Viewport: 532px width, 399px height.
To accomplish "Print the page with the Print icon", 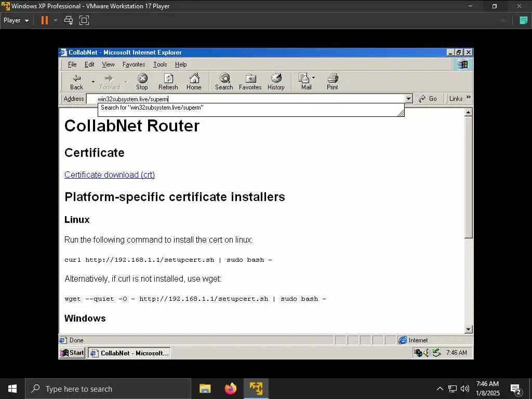I will [x=332, y=82].
